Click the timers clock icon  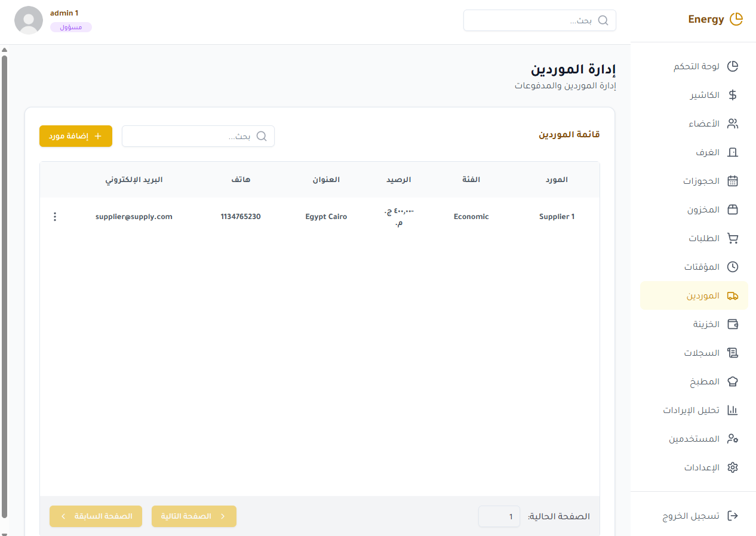click(x=733, y=267)
